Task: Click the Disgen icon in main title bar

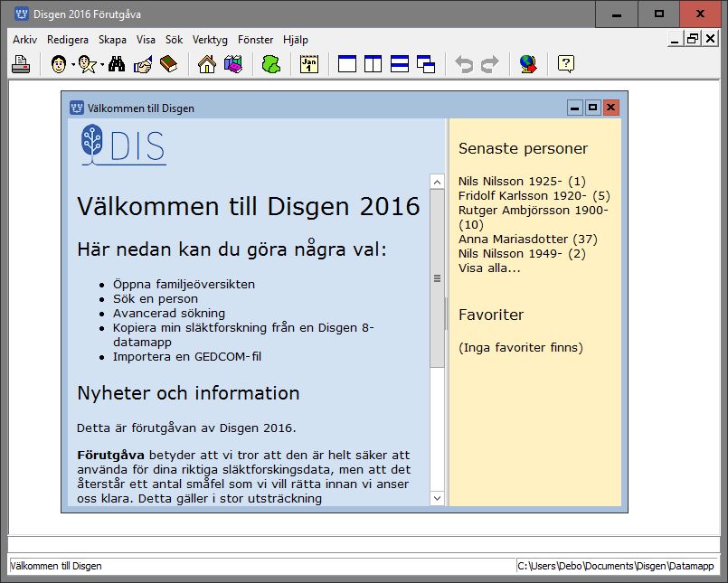Action: (x=22, y=14)
